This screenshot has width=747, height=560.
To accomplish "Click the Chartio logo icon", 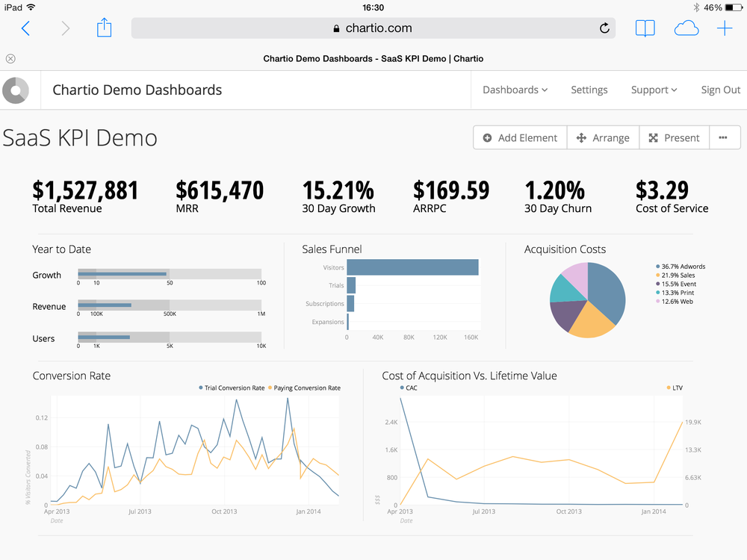I will pyautogui.click(x=16, y=90).
